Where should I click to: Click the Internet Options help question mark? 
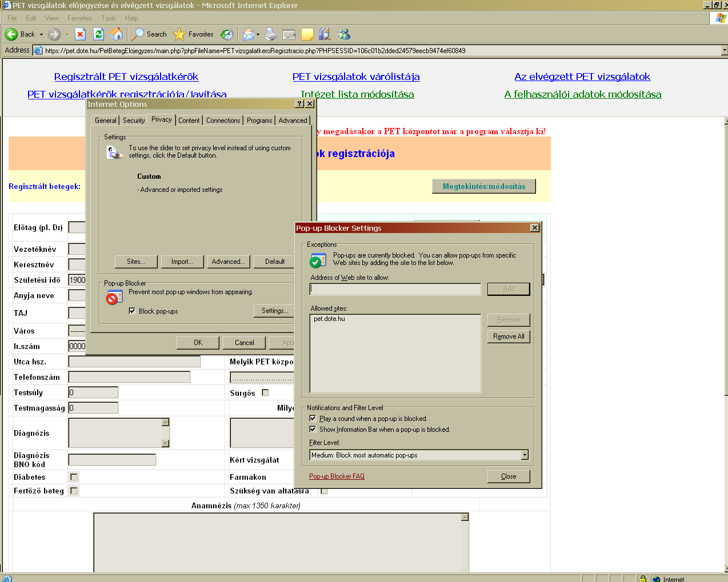pos(299,104)
